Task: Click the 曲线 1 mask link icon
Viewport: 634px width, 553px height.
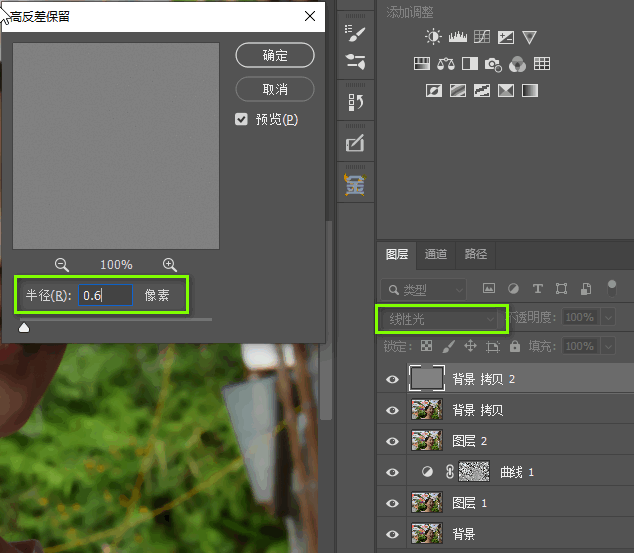Action: 450,472
